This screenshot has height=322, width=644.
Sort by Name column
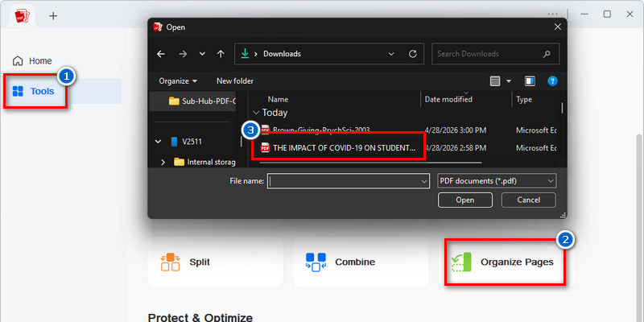[x=278, y=99]
